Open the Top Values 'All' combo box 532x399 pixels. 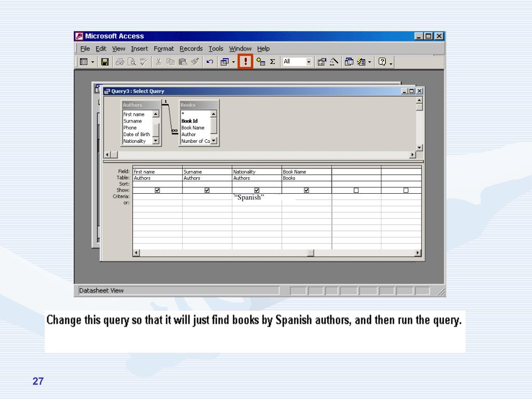point(297,62)
